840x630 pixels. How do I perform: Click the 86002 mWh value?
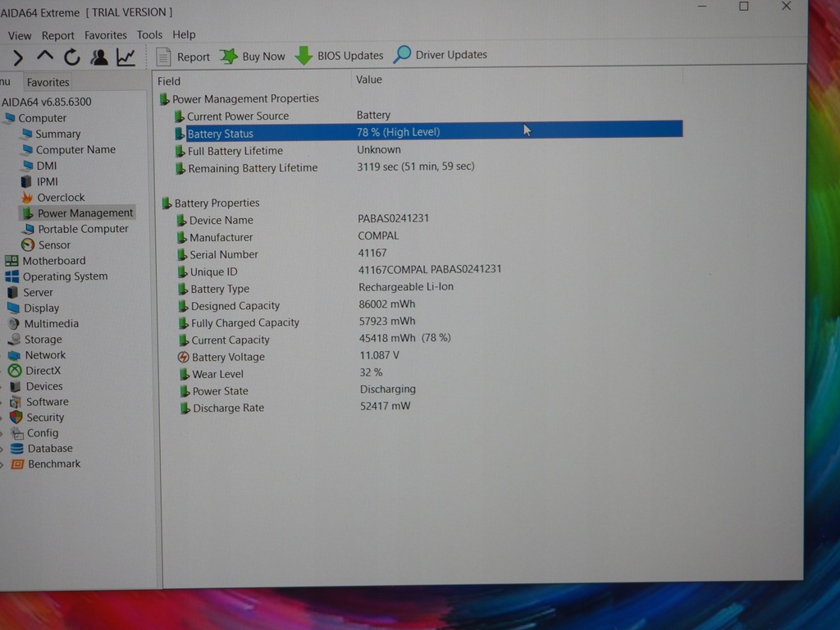pos(387,304)
